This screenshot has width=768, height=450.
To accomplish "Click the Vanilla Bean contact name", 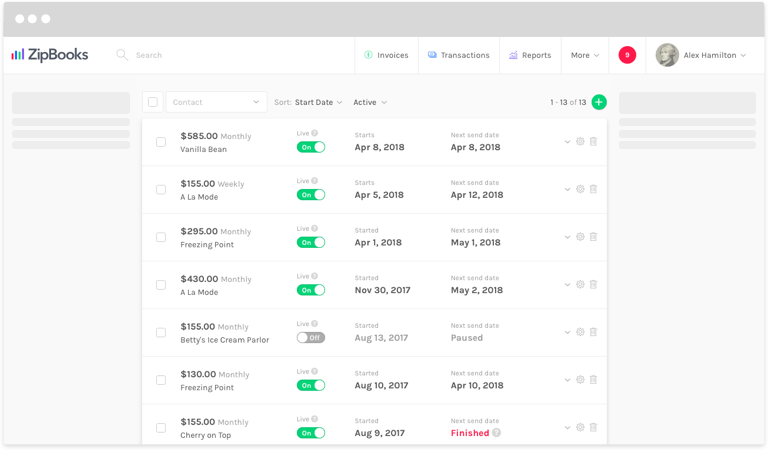I will [203, 149].
